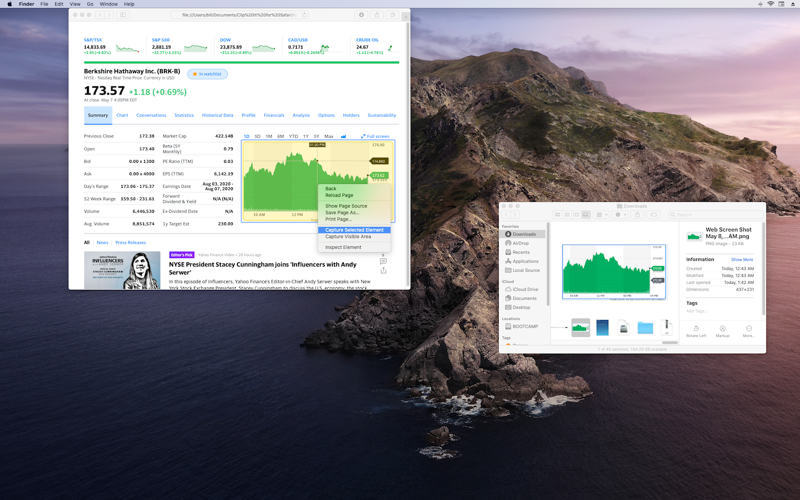
Task: Click Rotate Left in Finder preview
Action: 696,331
